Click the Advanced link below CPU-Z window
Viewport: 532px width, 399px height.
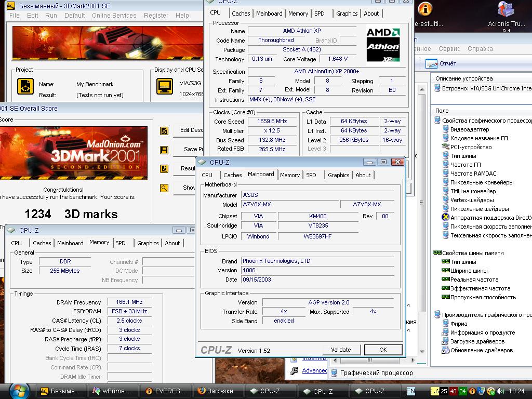coord(314,370)
